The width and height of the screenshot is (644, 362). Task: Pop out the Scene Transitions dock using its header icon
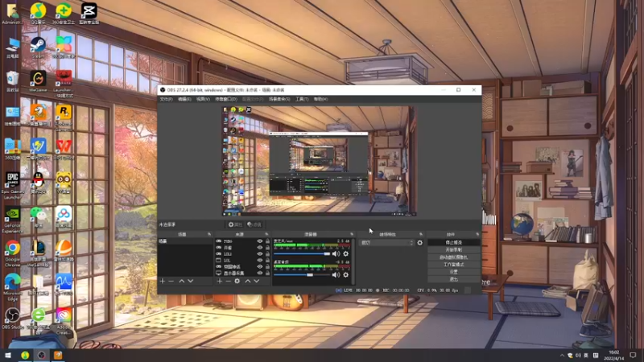click(x=420, y=234)
